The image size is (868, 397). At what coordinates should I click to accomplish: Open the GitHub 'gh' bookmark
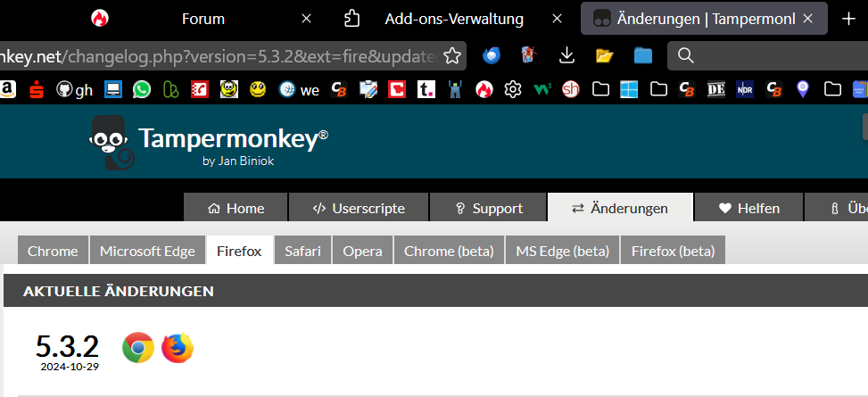[75, 89]
